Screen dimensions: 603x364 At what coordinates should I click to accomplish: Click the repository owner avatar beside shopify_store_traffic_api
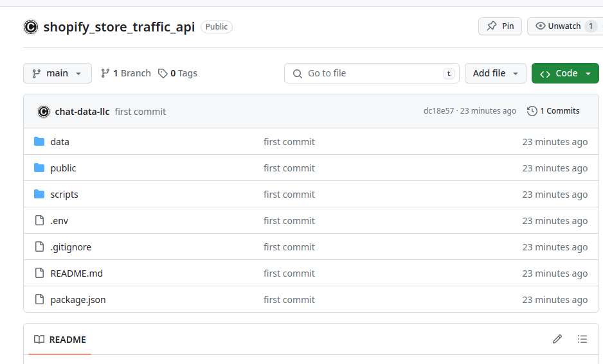point(31,27)
